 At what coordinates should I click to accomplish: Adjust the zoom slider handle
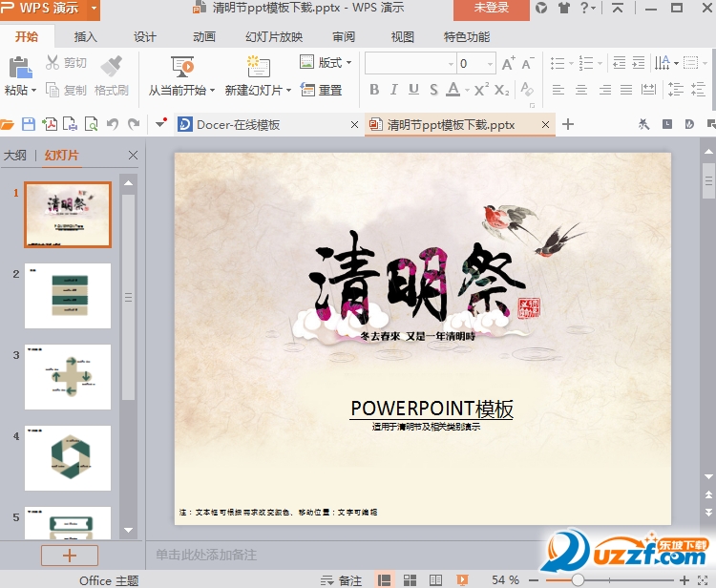tap(578, 579)
